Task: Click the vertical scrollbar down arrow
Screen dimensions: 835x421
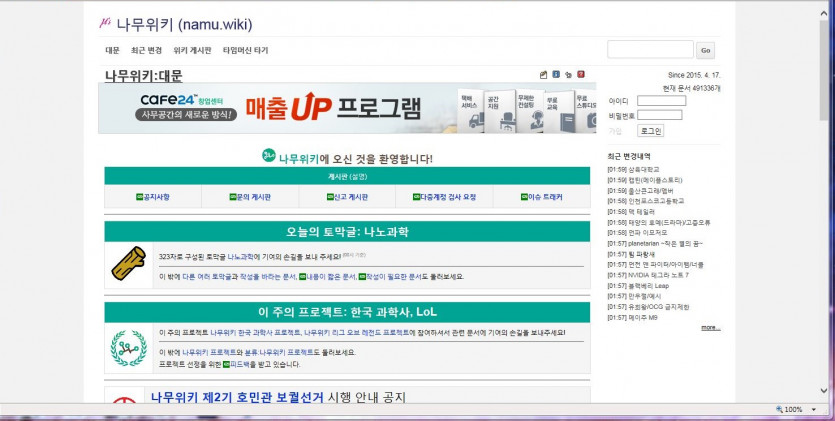Action: click(824, 392)
